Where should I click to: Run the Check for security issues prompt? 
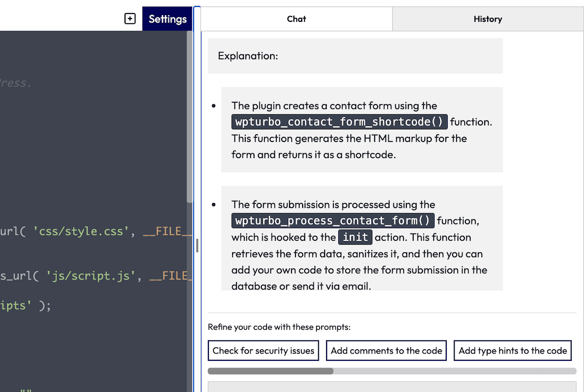(263, 351)
